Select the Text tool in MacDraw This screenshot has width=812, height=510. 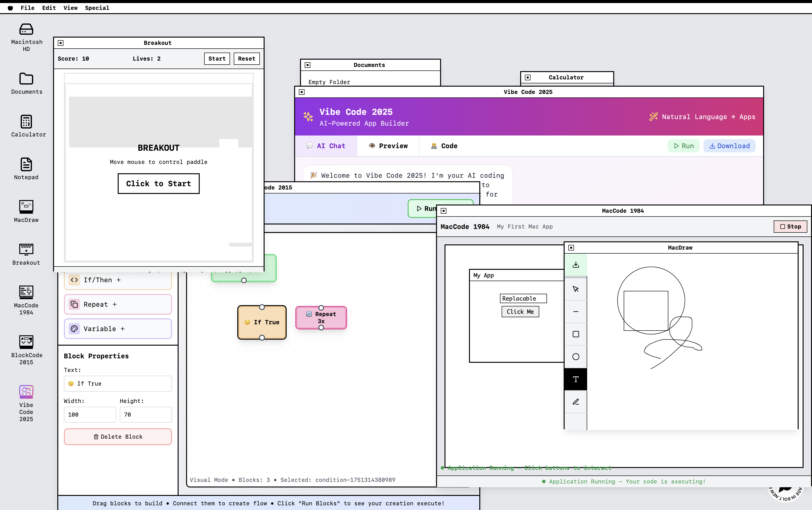(575, 379)
